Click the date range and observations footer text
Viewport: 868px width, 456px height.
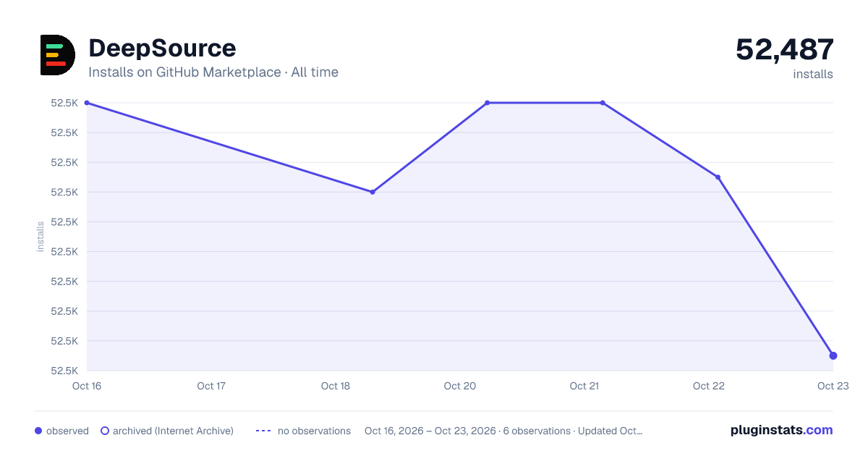click(503, 431)
